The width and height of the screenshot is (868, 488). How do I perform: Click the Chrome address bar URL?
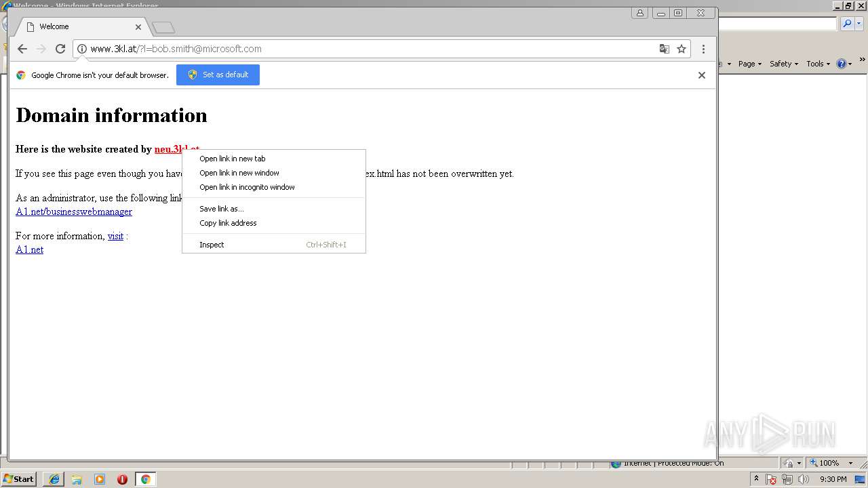pos(176,49)
